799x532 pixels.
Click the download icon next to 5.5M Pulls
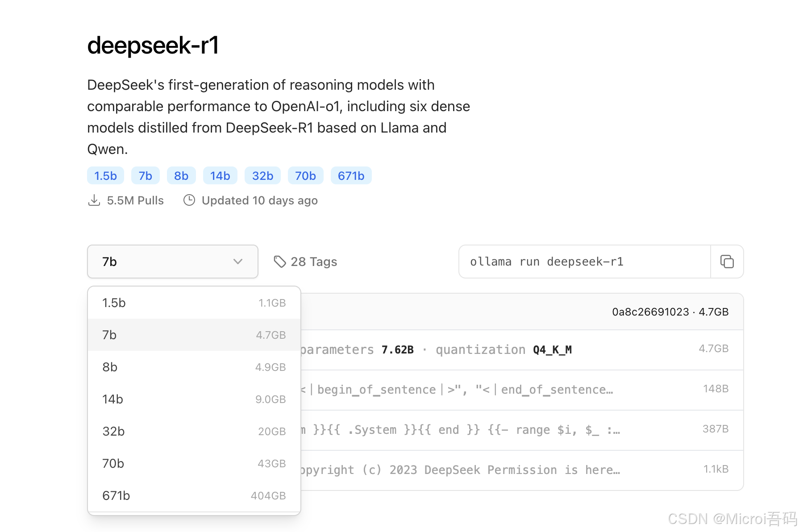click(x=94, y=200)
